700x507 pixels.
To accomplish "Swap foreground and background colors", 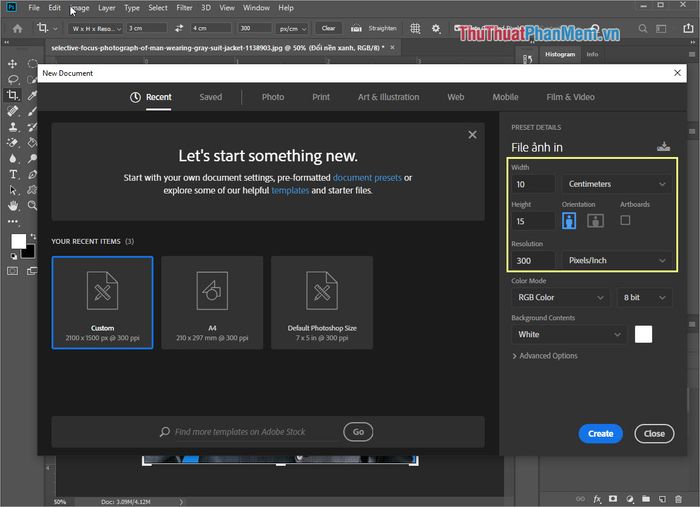I will [33, 236].
